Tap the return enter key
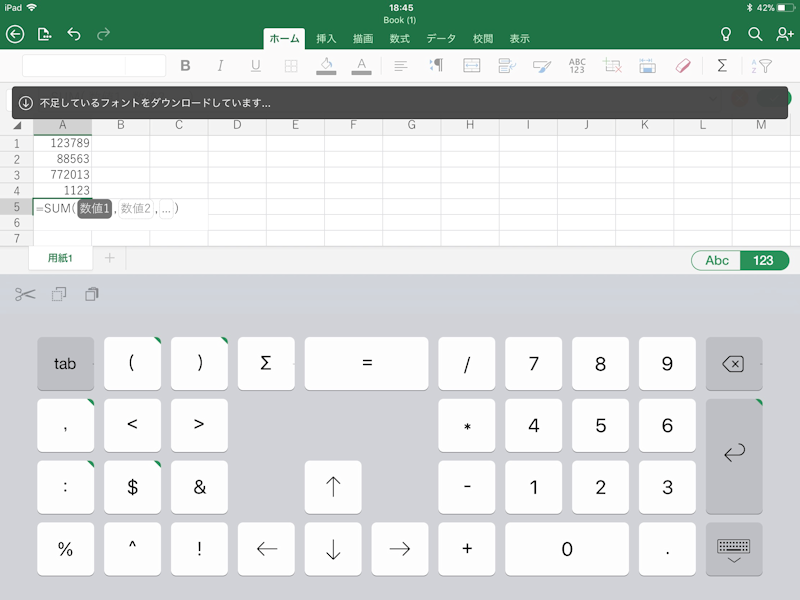 pyautogui.click(x=734, y=456)
